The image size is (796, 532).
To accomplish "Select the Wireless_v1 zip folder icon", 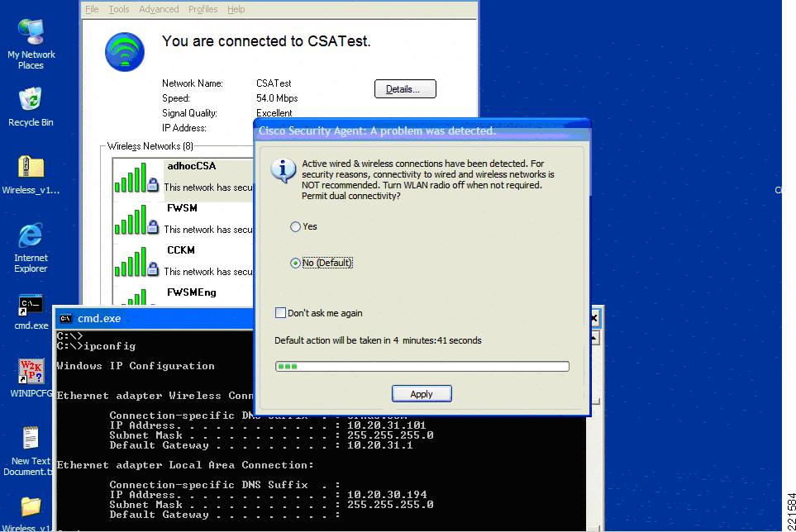I will pos(31,175).
